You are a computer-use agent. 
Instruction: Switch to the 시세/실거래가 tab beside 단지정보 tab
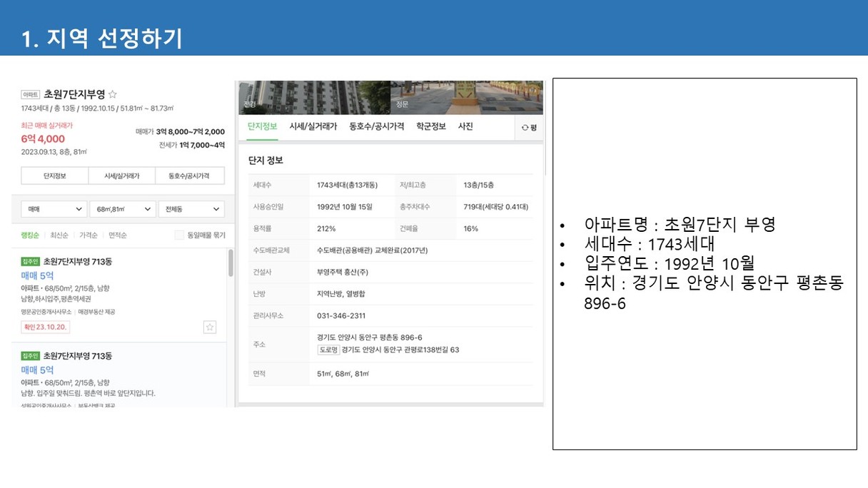pyautogui.click(x=313, y=126)
